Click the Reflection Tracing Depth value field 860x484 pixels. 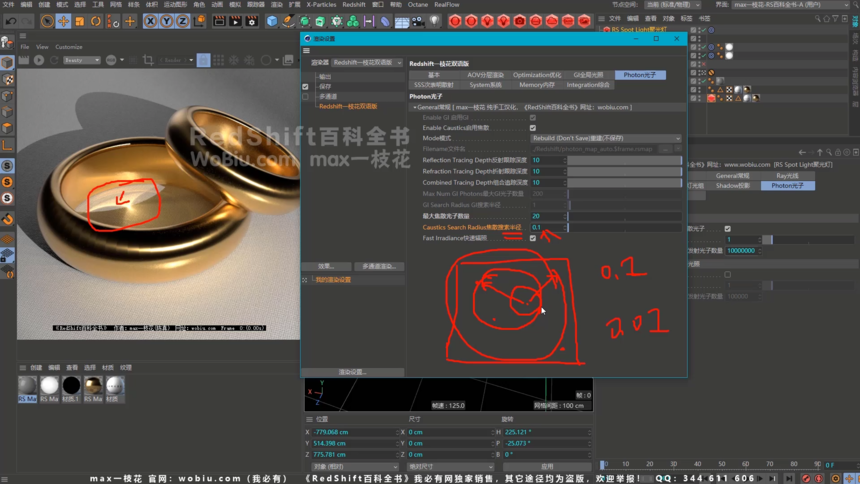[x=547, y=160]
